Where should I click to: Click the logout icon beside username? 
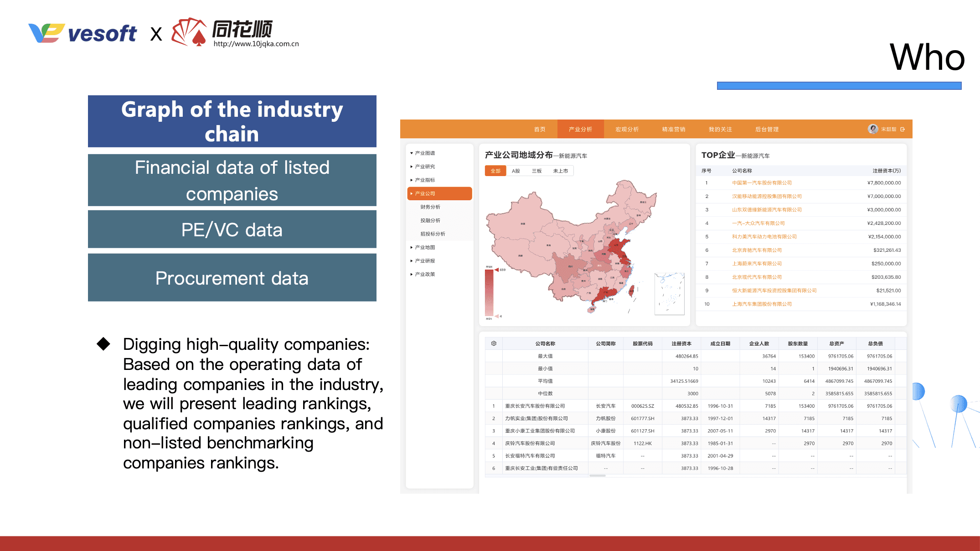903,130
